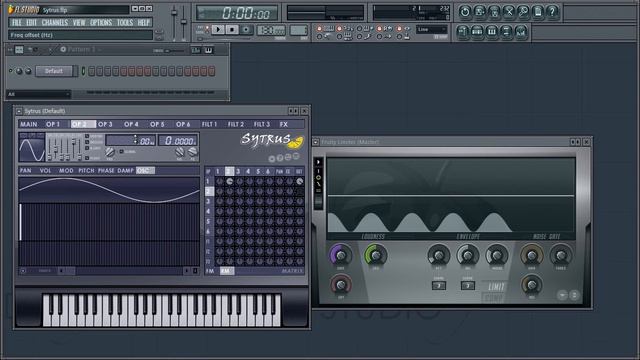640x360 pixels.
Task: Switch to the MAIN tab in Sytrus
Action: (29, 124)
